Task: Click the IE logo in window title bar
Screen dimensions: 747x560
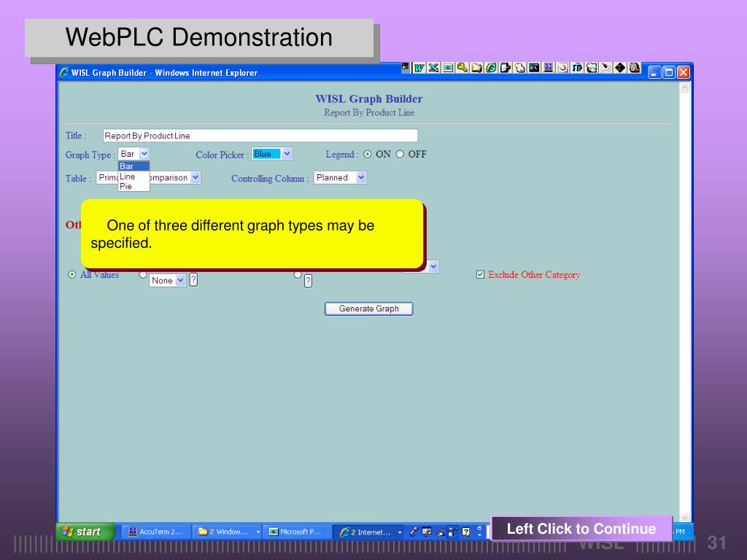Action: [64, 72]
